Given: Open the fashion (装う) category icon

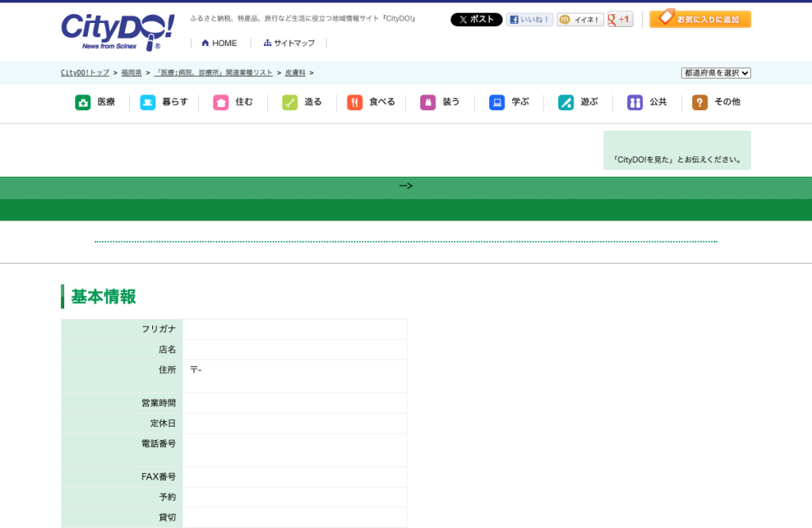Looking at the screenshot, I should tap(427, 102).
